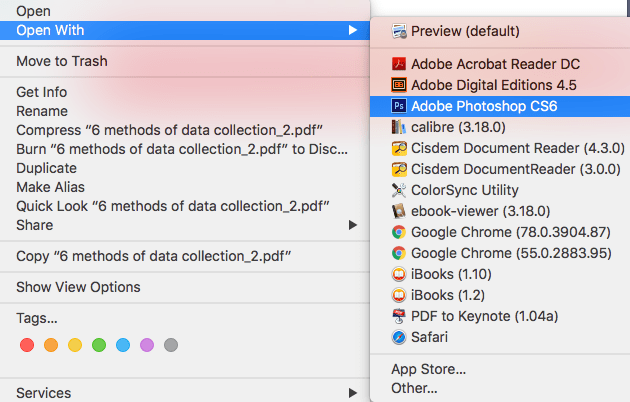The image size is (630, 402).
Task: Quick Look the 6 methods PDF
Action: 185,206
